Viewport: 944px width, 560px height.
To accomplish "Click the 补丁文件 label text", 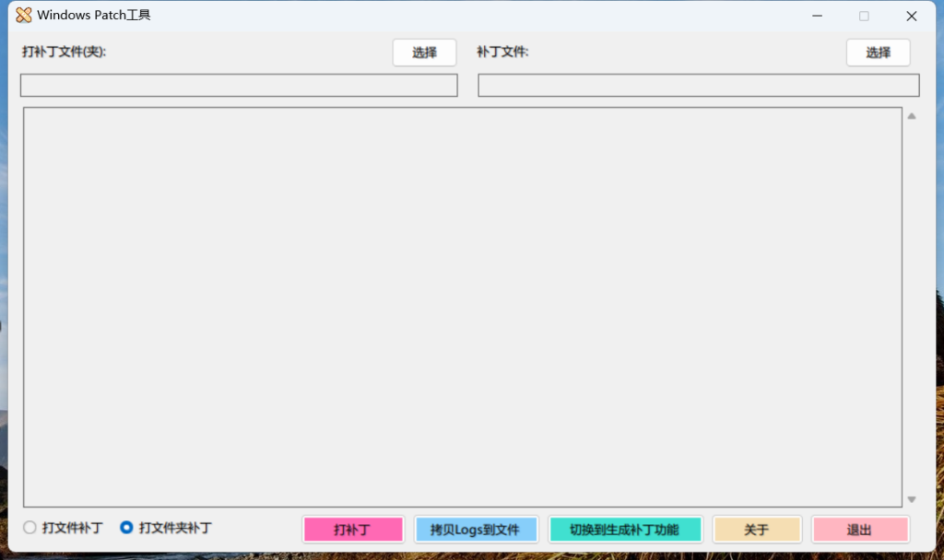I will pyautogui.click(x=503, y=52).
